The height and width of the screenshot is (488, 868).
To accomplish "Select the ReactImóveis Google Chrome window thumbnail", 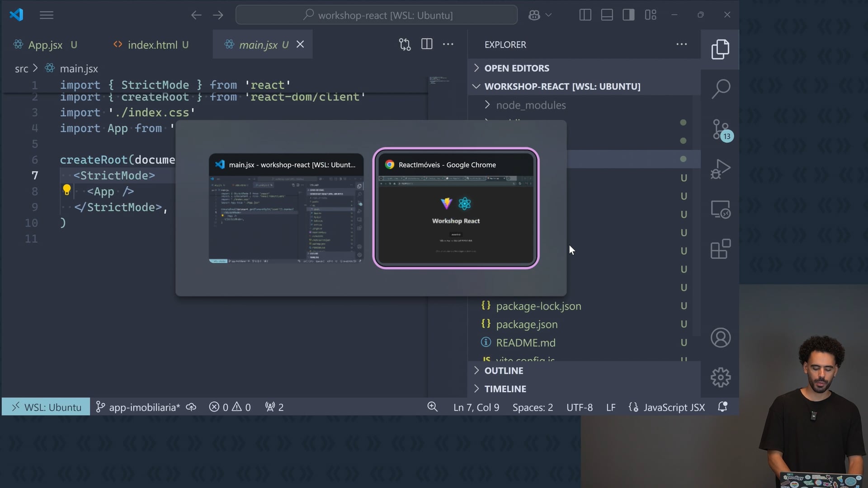I will pyautogui.click(x=456, y=209).
